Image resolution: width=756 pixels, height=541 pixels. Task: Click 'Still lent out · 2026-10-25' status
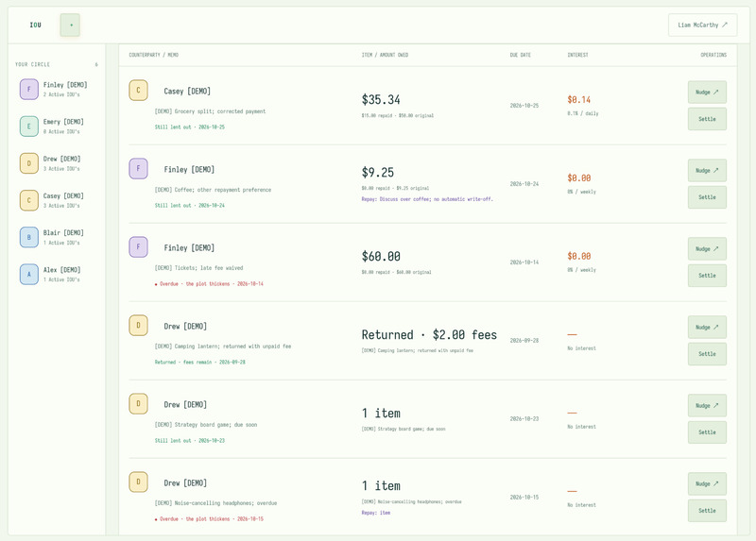point(190,127)
